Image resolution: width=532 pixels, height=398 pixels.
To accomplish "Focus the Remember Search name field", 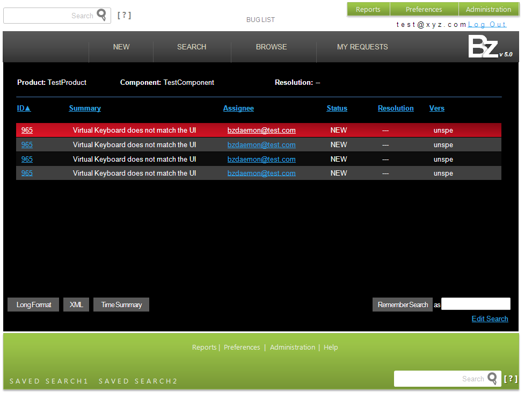I will coord(476,304).
